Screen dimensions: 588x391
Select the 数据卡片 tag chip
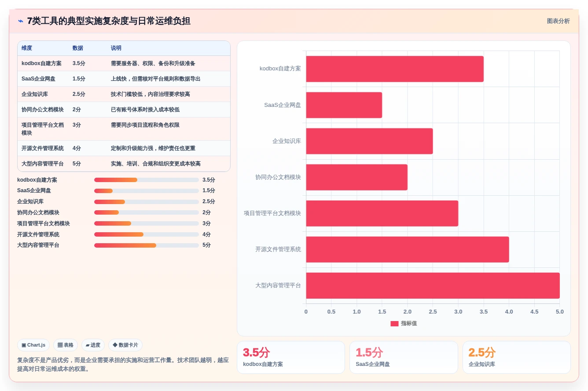point(125,345)
